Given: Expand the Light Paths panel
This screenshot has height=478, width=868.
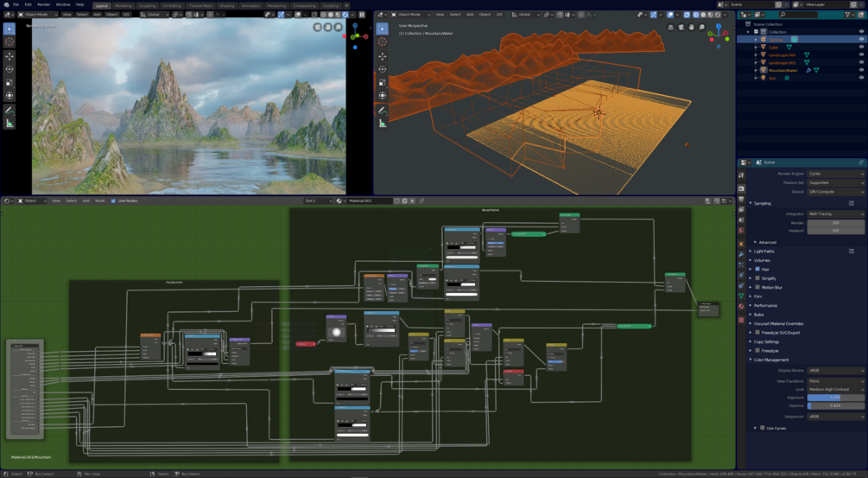Looking at the screenshot, I should [764, 252].
